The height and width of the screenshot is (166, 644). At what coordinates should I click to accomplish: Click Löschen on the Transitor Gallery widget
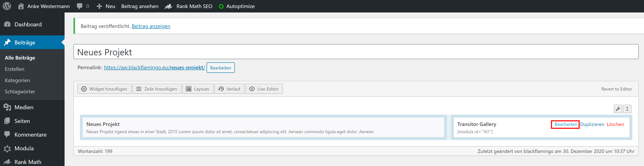click(x=615, y=124)
